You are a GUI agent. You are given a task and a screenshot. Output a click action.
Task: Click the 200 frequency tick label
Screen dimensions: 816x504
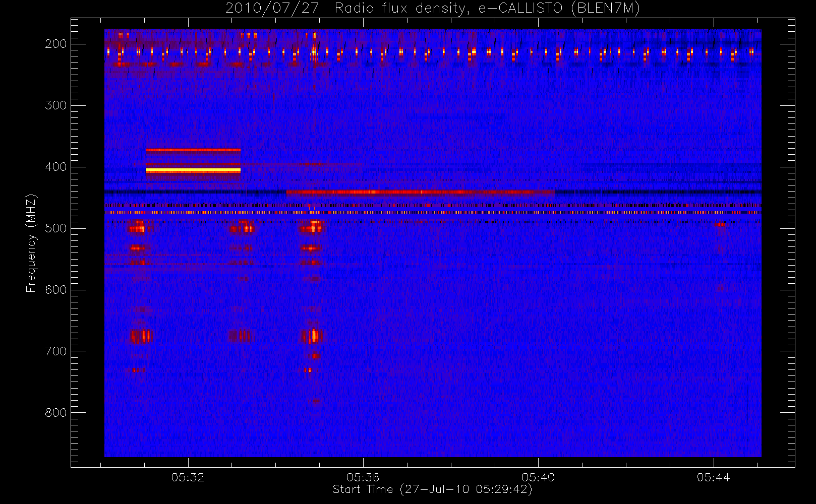pyautogui.click(x=56, y=44)
